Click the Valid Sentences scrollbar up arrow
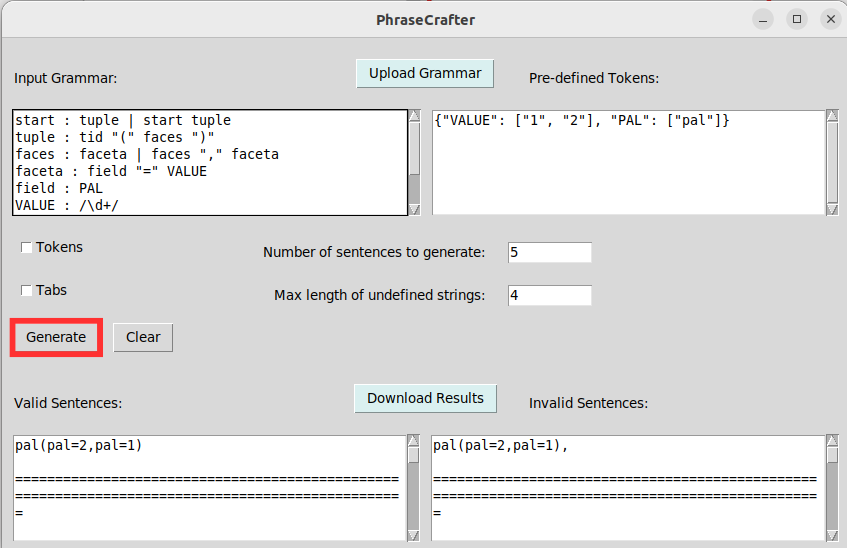 click(414, 441)
